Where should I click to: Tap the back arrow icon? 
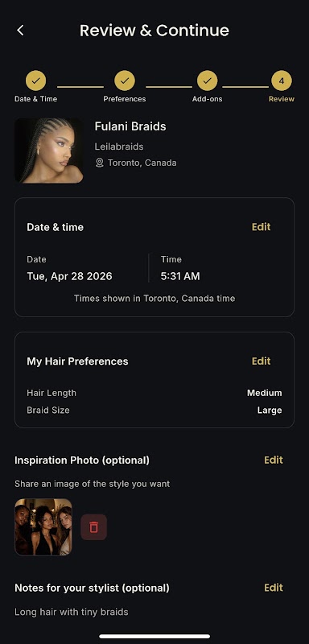20,30
